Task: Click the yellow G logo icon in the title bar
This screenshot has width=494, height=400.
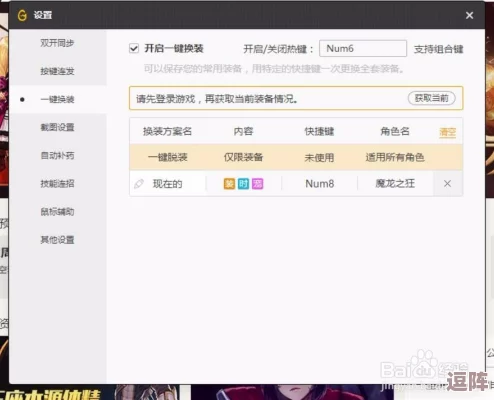Action: pyautogui.click(x=22, y=15)
